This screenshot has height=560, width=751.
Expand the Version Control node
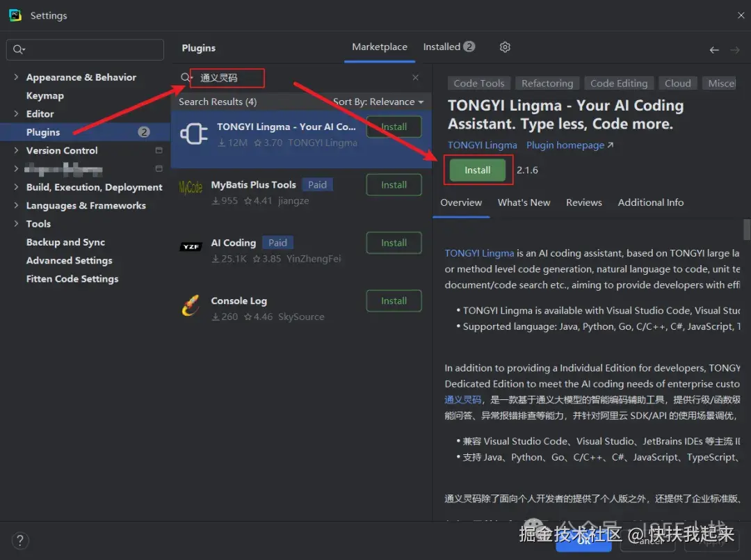pyautogui.click(x=16, y=150)
